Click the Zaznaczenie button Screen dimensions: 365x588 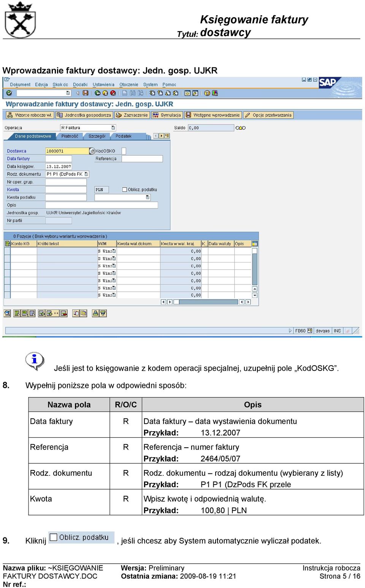[132, 115]
